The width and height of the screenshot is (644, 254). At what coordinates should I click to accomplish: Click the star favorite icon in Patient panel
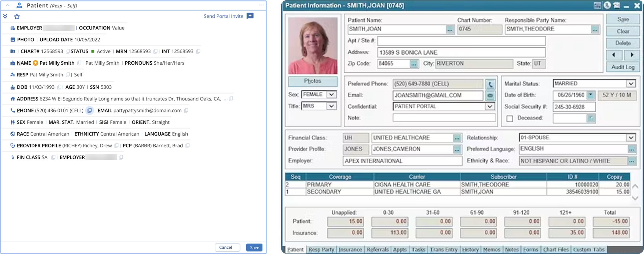tap(17, 17)
